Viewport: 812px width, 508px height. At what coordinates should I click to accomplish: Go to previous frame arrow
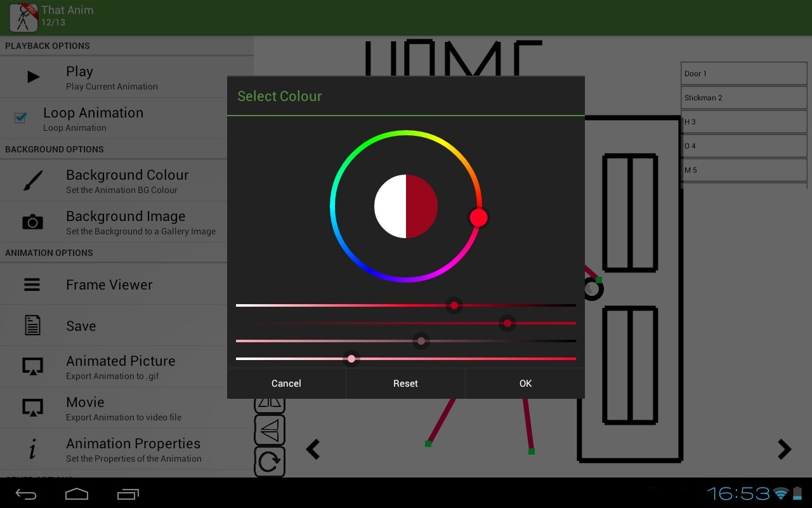point(313,449)
